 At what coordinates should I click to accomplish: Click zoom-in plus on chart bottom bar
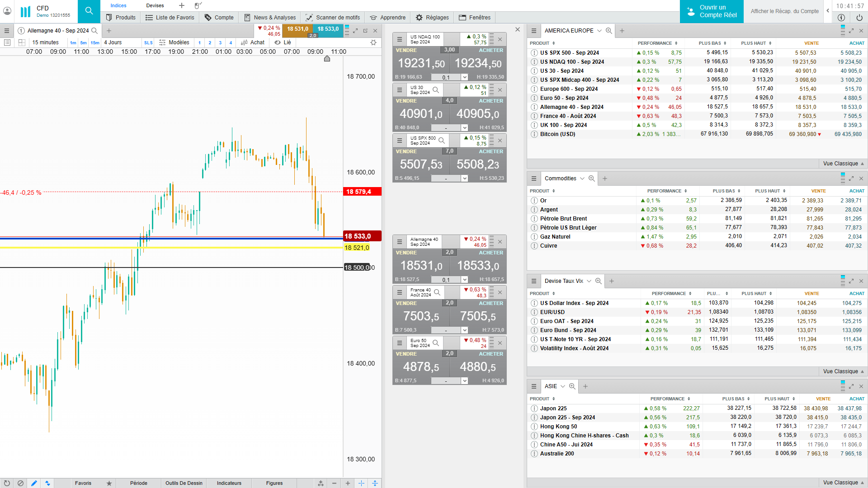coord(348,483)
